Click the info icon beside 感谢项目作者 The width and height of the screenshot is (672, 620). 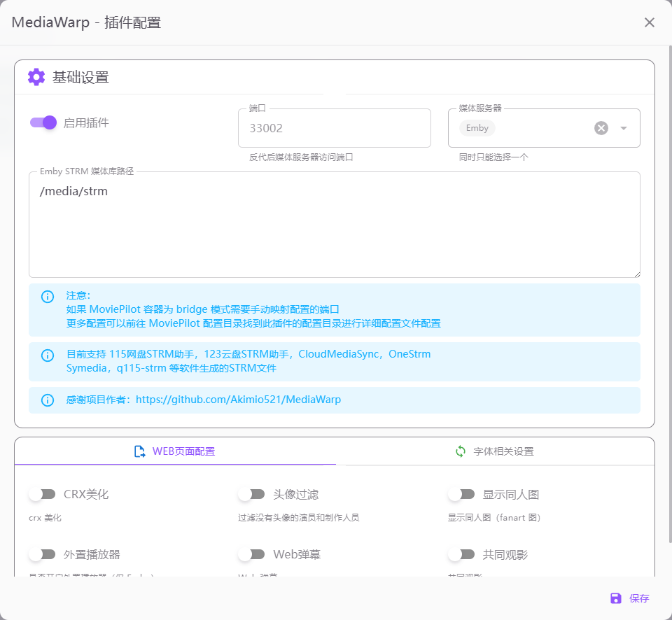pos(48,400)
